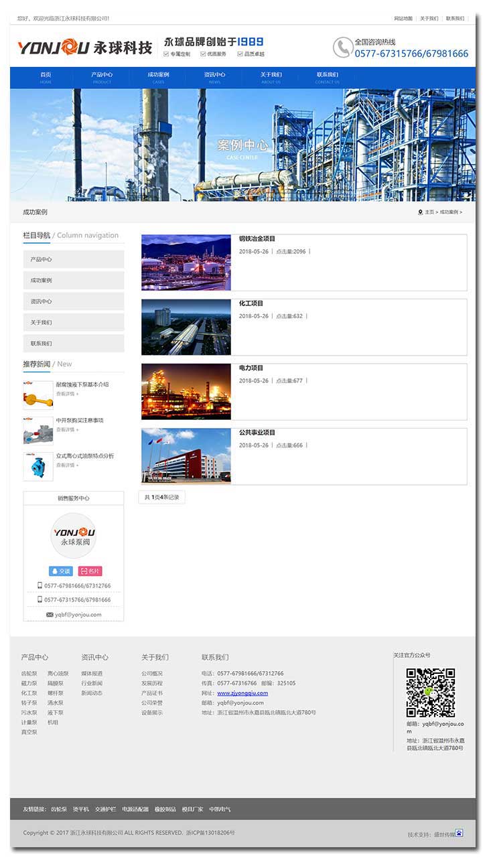Viewport: 489px width, 868px height.
Task: Click 联系我们 link in top bar
Action: (455, 19)
